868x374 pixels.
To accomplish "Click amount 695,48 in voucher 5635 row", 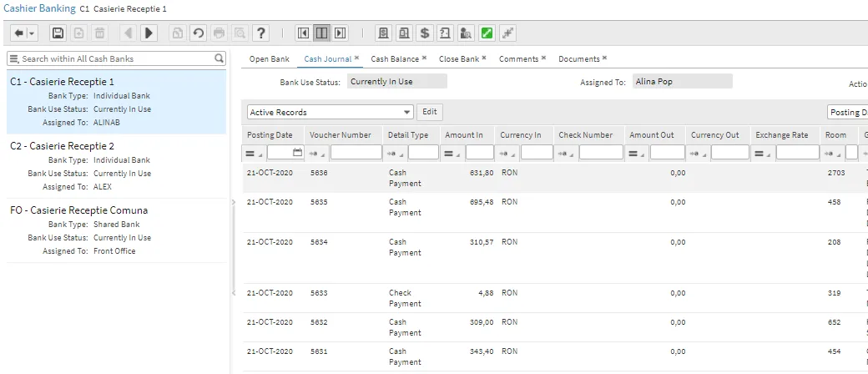I will point(481,202).
